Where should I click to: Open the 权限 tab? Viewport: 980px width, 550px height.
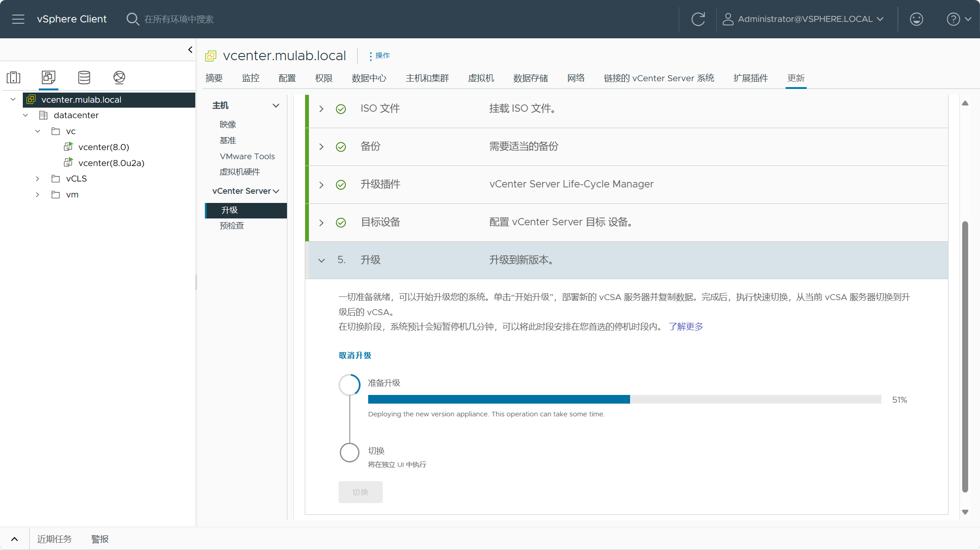(324, 78)
